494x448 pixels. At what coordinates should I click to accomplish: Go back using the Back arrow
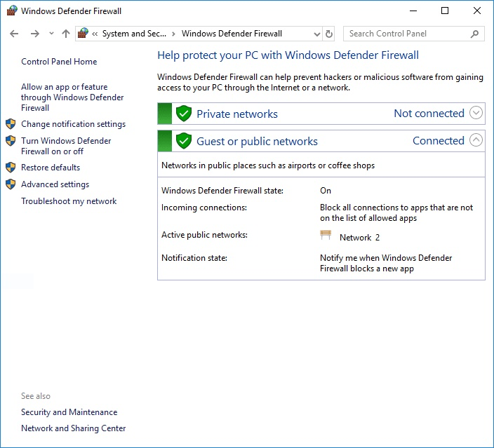(x=14, y=34)
